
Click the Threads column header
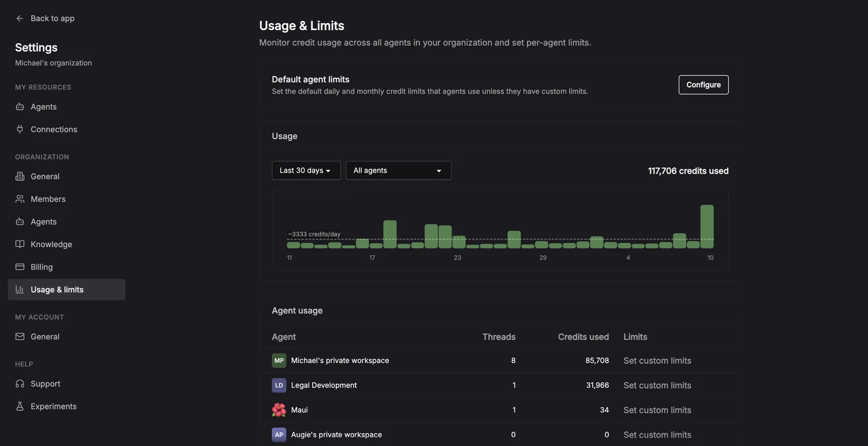pos(499,337)
